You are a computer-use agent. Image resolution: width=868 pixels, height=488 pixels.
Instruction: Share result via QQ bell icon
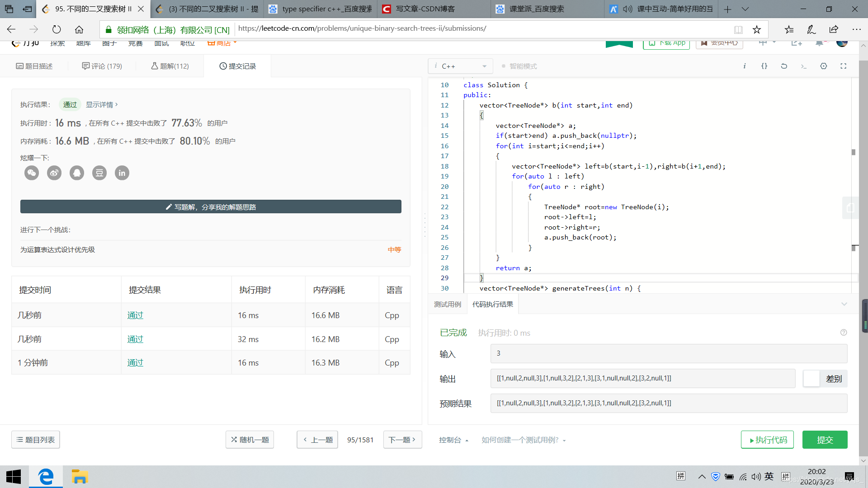click(x=77, y=173)
